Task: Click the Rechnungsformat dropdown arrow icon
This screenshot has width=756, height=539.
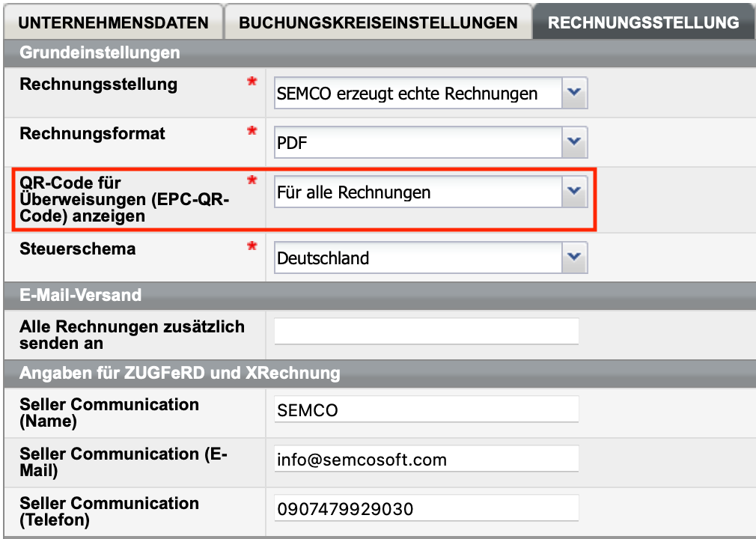Action: tap(574, 142)
